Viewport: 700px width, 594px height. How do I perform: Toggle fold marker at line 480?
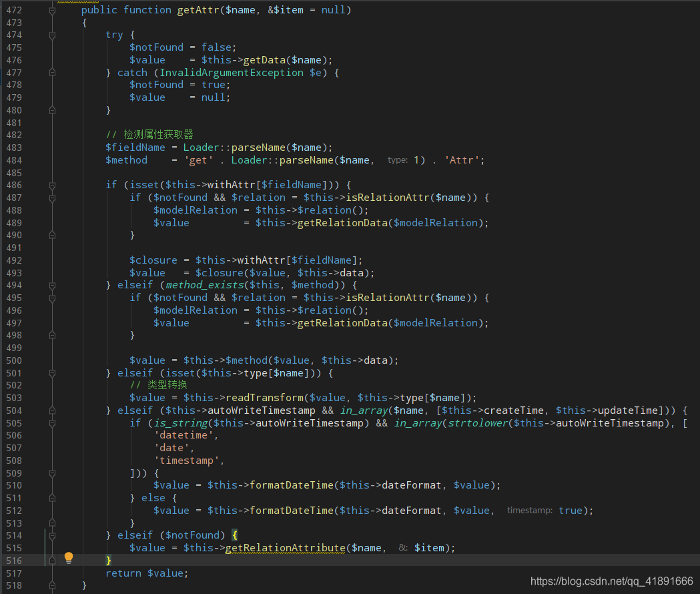click(x=52, y=110)
